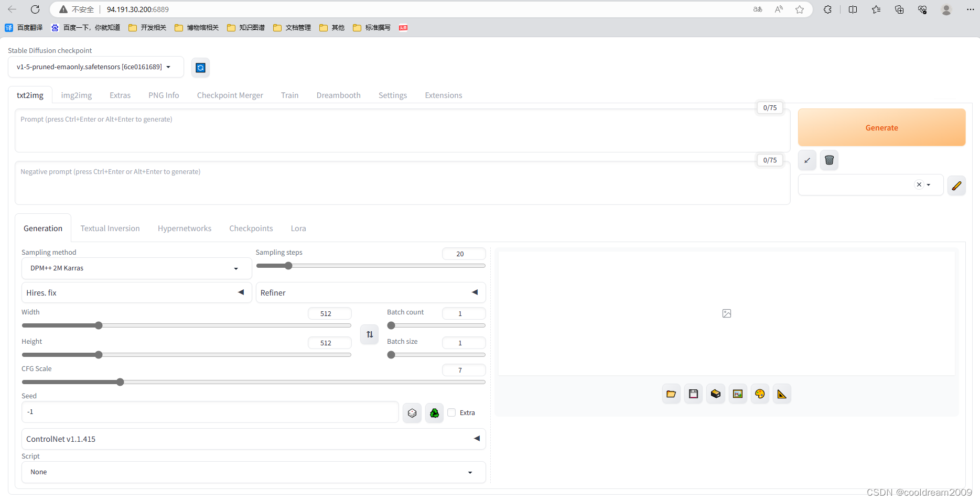Read generation parameters arrow button

click(x=807, y=160)
